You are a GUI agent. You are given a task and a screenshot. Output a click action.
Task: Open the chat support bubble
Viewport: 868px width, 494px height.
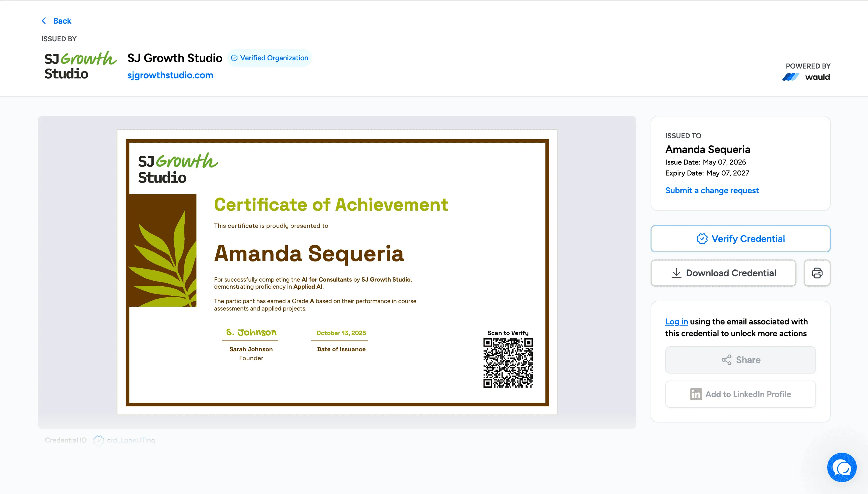(x=841, y=467)
